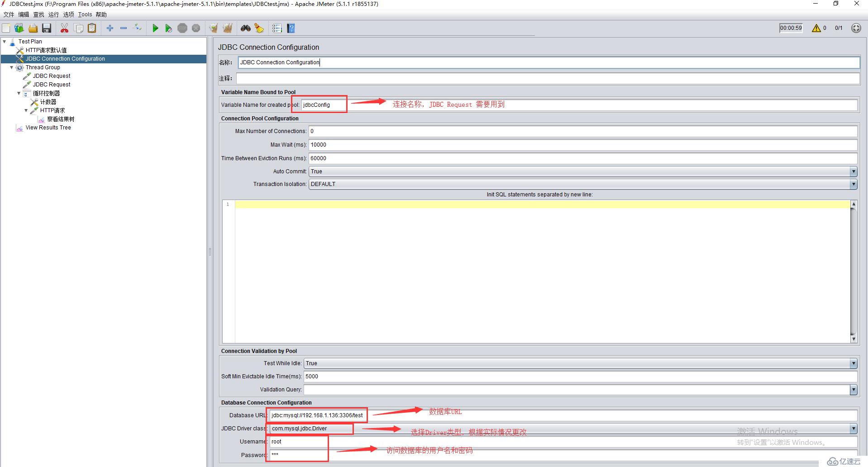Click Time Between Eviction Runs field
868x467 pixels.
click(583, 158)
